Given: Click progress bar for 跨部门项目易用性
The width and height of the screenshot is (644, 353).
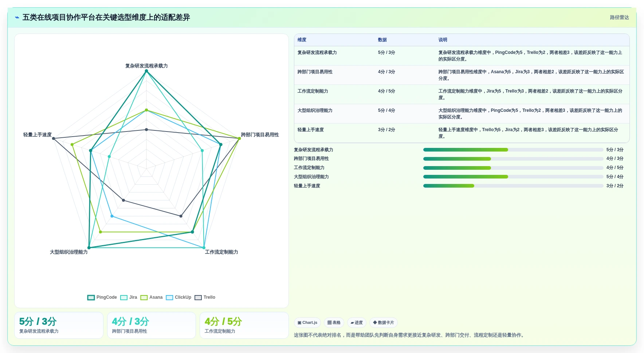Looking at the screenshot, I should pyautogui.click(x=513, y=159).
